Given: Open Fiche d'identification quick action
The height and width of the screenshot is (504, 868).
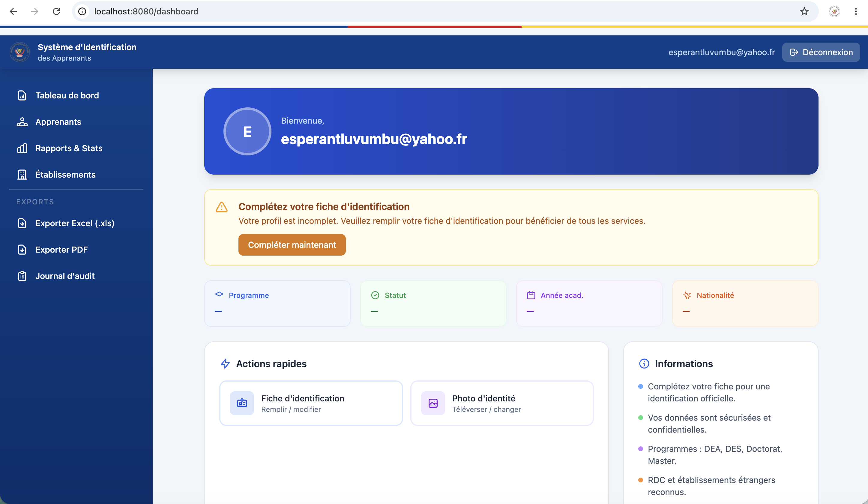Looking at the screenshot, I should (311, 403).
